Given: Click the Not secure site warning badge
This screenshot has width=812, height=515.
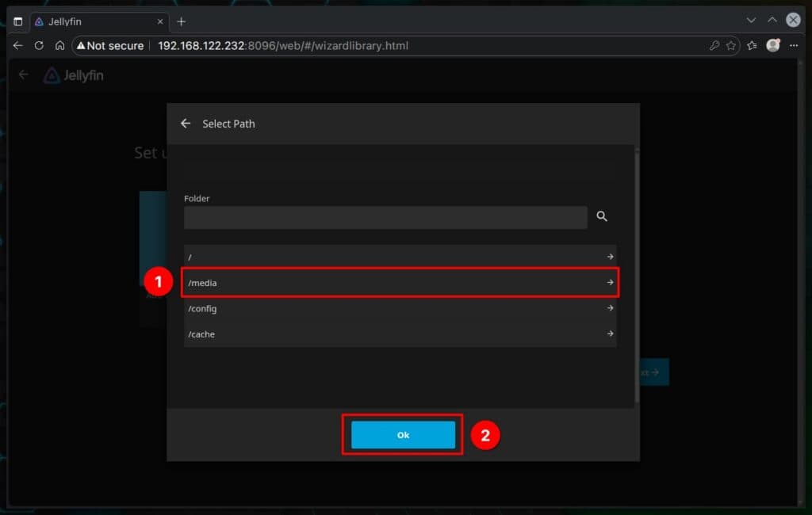Looking at the screenshot, I should (110, 46).
